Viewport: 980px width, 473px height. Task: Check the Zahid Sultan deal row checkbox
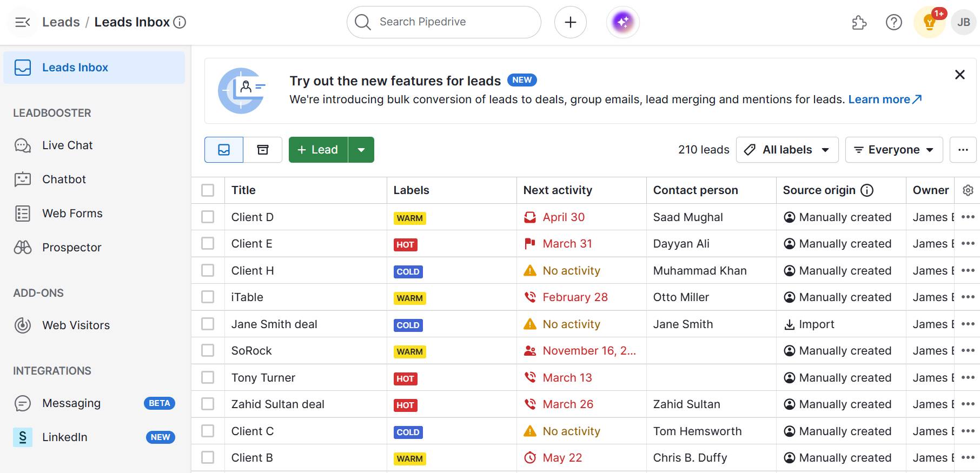tap(208, 404)
